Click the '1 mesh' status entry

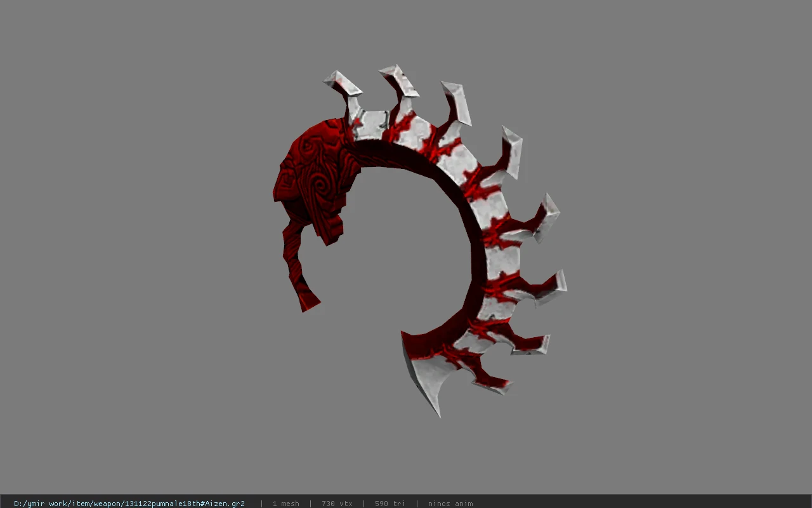point(285,504)
